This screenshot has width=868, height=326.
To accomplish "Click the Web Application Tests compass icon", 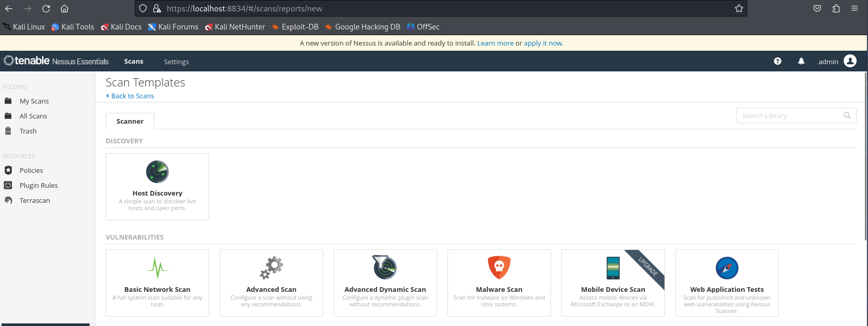I will coord(727,268).
